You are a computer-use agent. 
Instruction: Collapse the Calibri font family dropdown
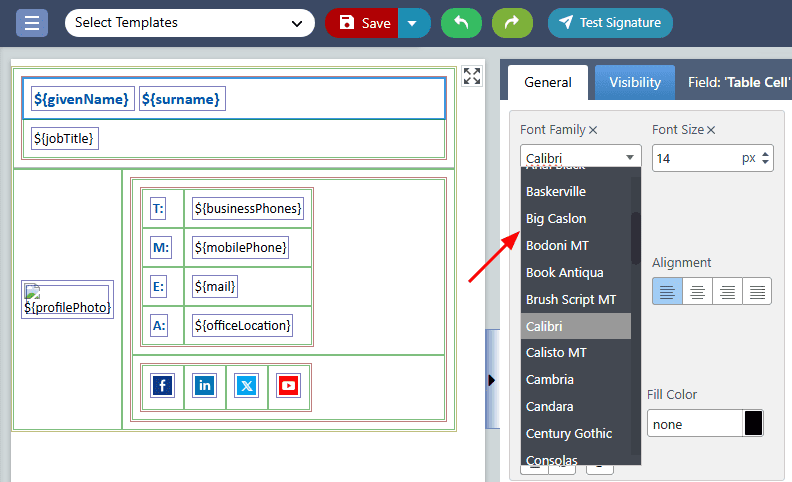pyautogui.click(x=580, y=157)
